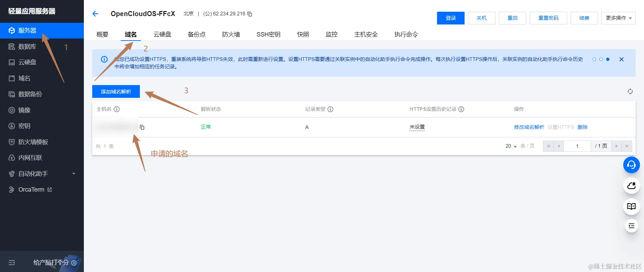Viewport: 644px width, 272px height.
Task: Go to the first page
Action: (x=548, y=146)
